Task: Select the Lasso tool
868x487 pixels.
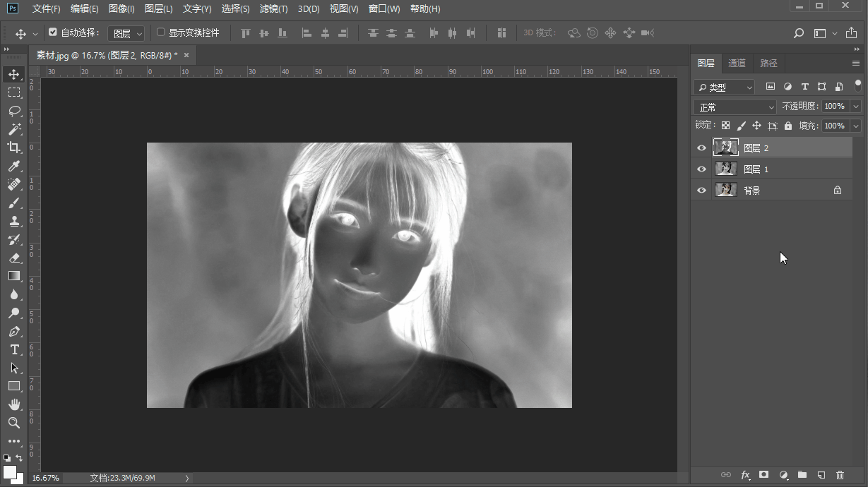Action: tap(14, 111)
